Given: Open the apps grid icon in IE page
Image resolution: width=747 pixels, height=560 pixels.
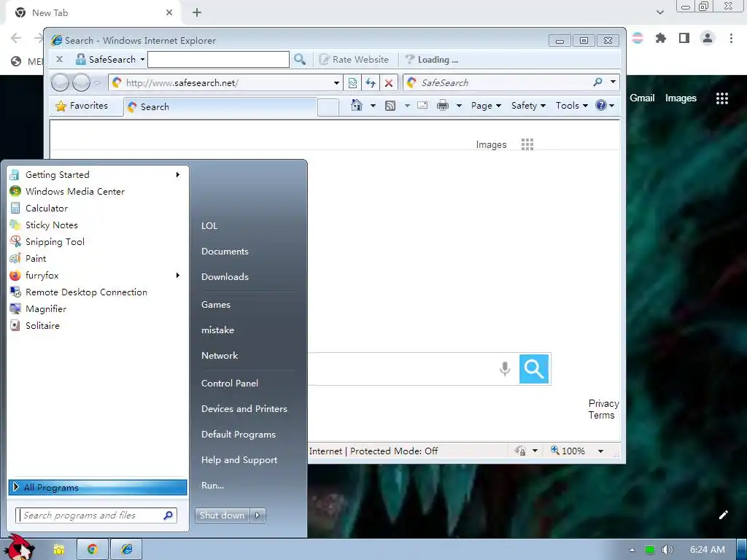Looking at the screenshot, I should pos(527,144).
